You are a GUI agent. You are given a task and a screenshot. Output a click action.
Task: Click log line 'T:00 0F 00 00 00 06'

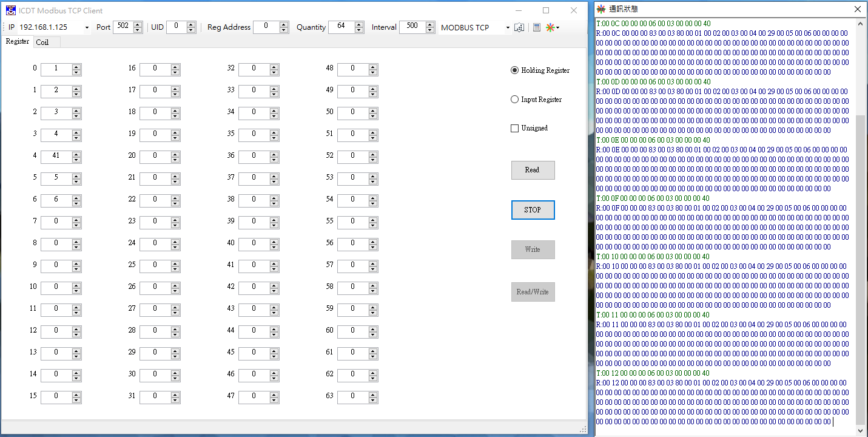tap(653, 198)
